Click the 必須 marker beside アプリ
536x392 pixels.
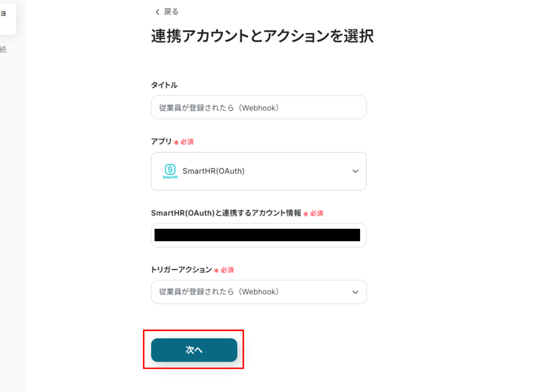pyautogui.click(x=186, y=142)
